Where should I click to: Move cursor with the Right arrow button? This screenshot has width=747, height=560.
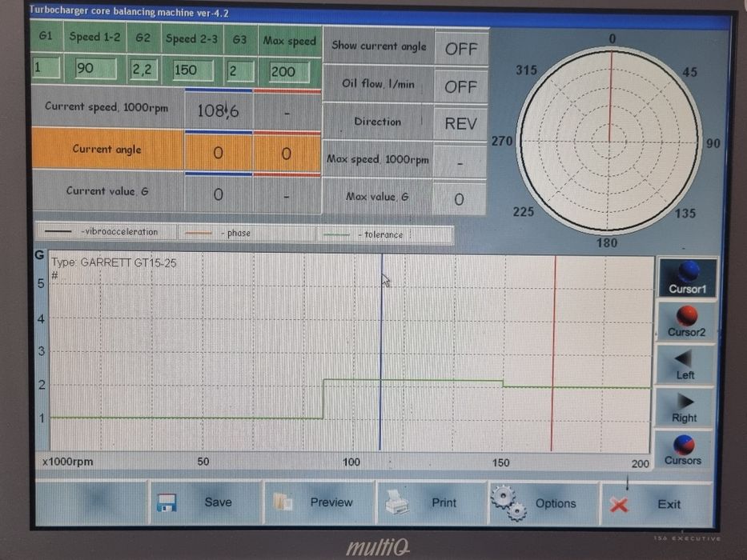pyautogui.click(x=684, y=408)
